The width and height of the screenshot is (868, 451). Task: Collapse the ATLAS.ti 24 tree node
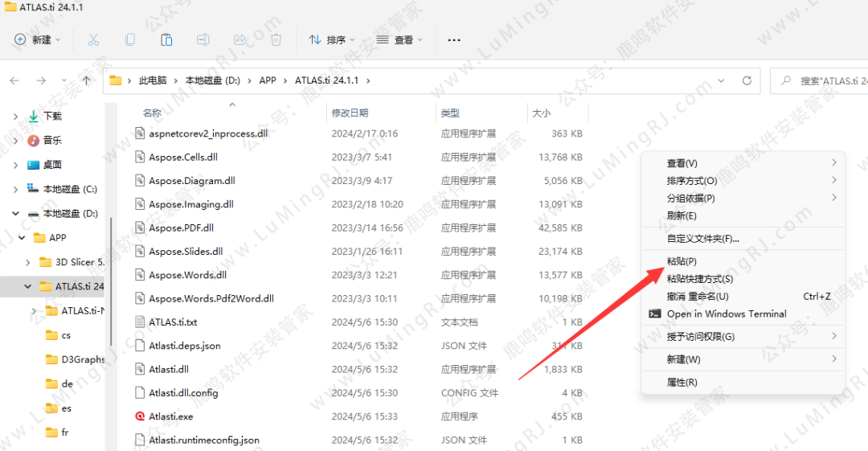coord(27,286)
